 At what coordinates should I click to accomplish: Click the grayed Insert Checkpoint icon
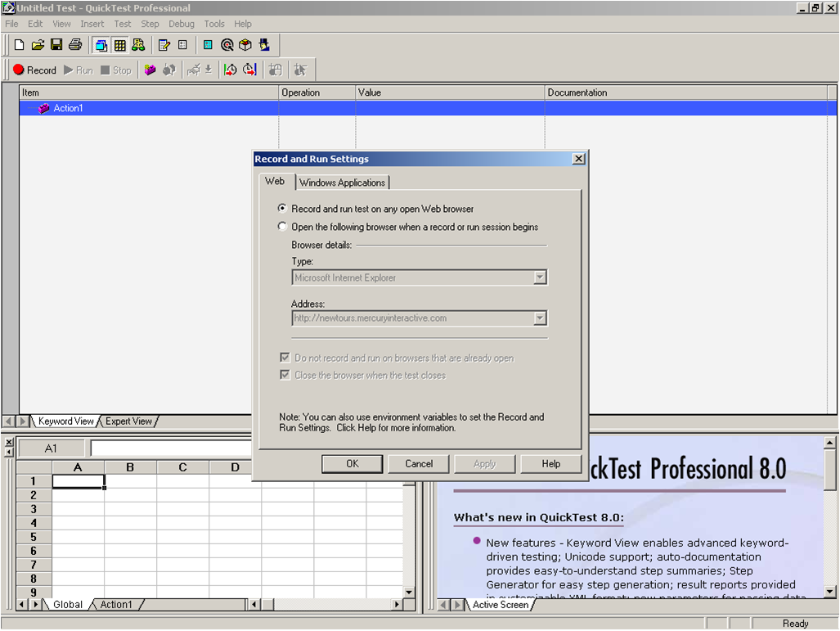click(x=193, y=70)
